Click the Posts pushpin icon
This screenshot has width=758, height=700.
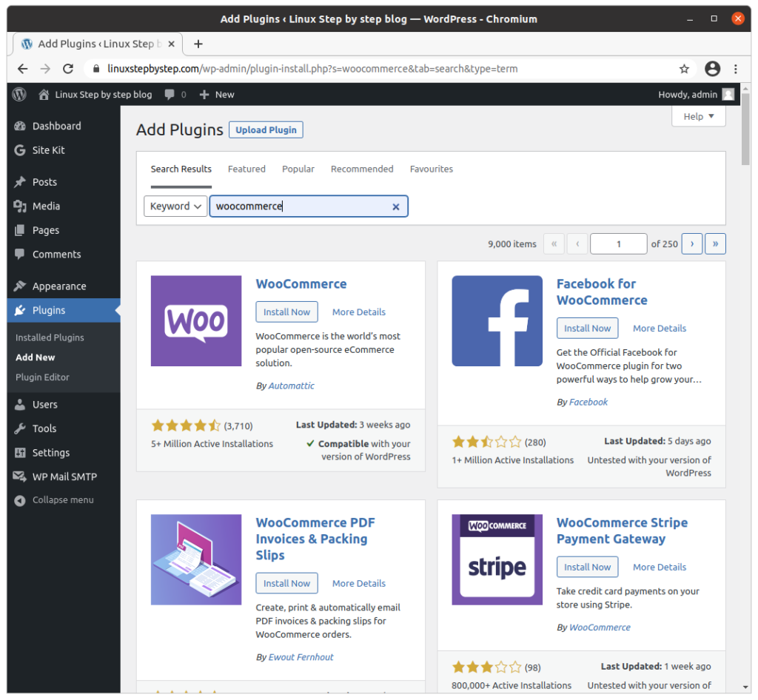[20, 182]
